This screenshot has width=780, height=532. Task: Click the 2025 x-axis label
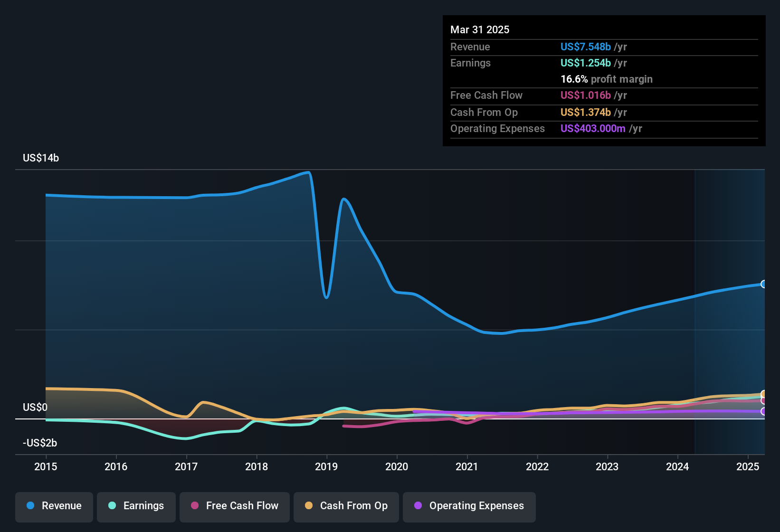click(748, 466)
